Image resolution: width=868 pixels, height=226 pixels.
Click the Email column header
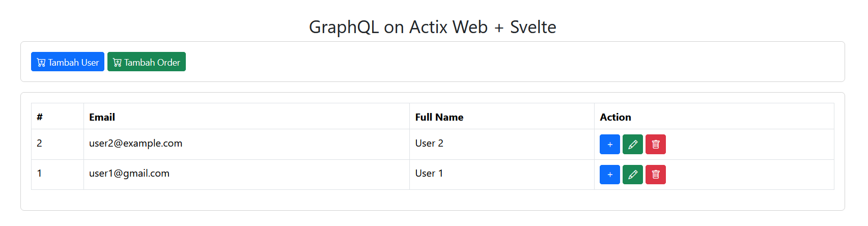[246, 117]
